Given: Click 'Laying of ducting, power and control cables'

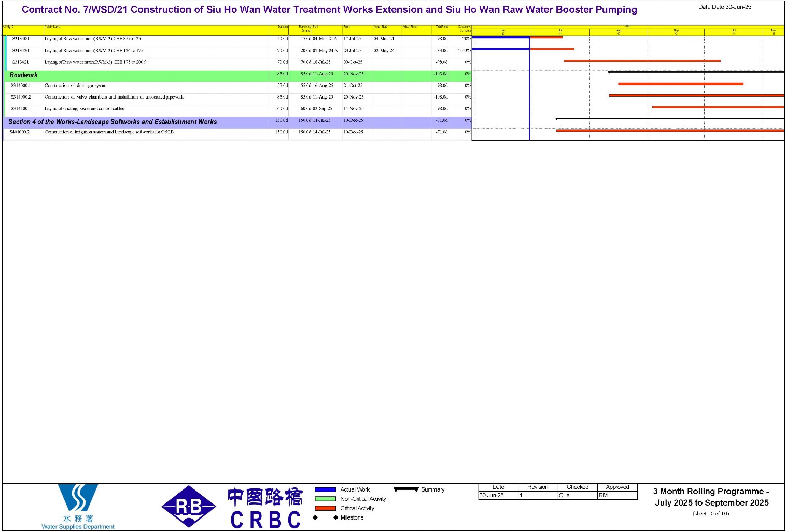Looking at the screenshot, I should pyautogui.click(x=85, y=109).
